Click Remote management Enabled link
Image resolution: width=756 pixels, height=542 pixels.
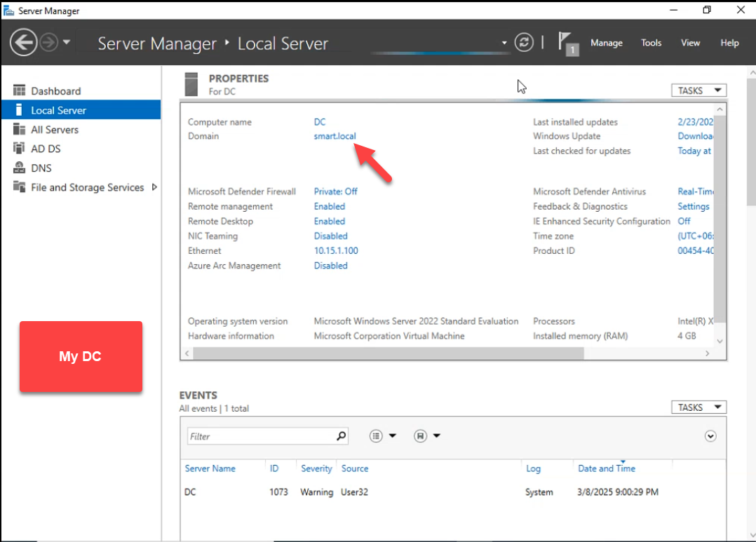(x=330, y=206)
